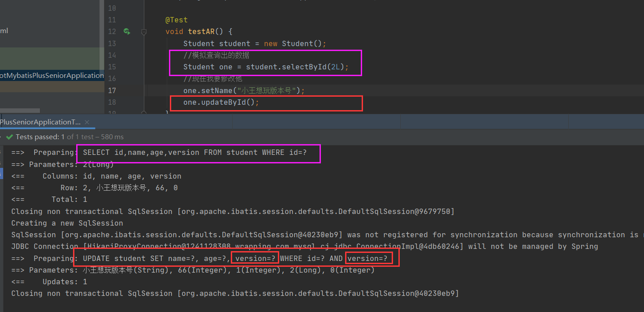This screenshot has width=644, height=312.
Task: Run testAR using the green gutter run icon
Action: [x=127, y=31]
